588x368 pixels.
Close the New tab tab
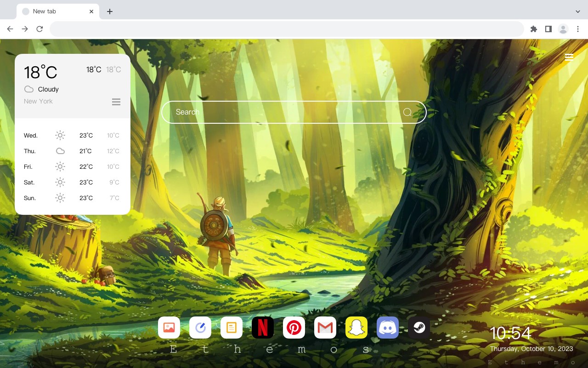click(91, 11)
